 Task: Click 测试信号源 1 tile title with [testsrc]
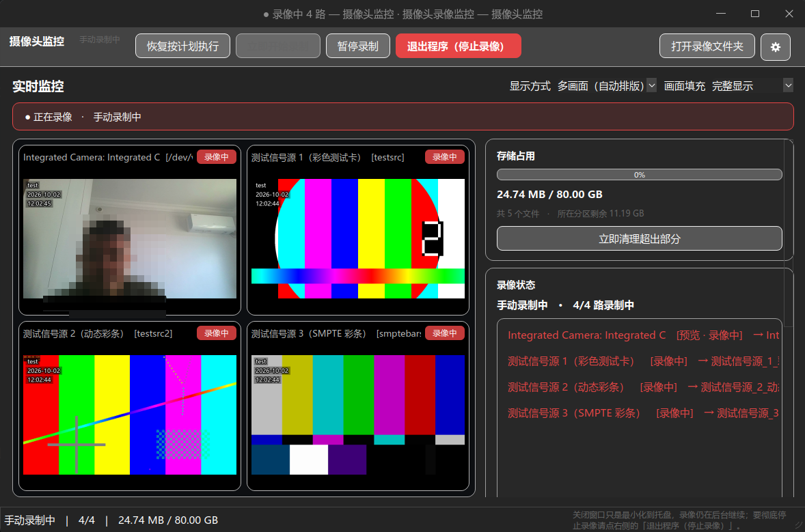click(327, 158)
